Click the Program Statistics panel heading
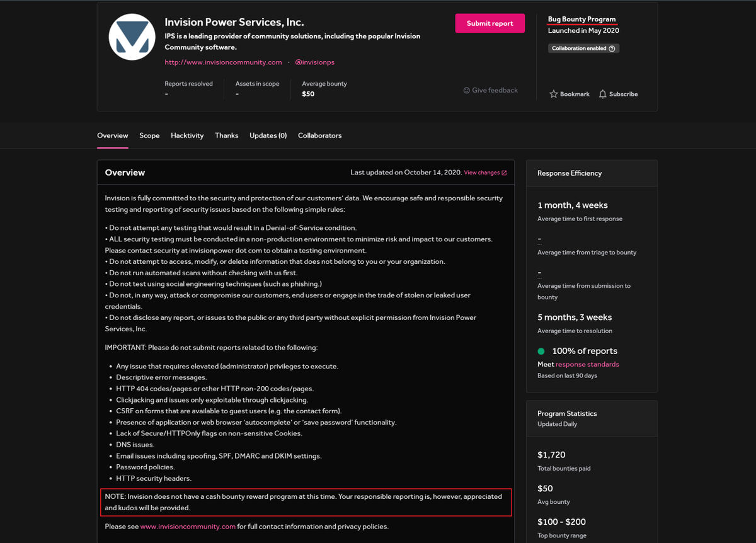Viewport: 756px width, 543px height. click(567, 414)
